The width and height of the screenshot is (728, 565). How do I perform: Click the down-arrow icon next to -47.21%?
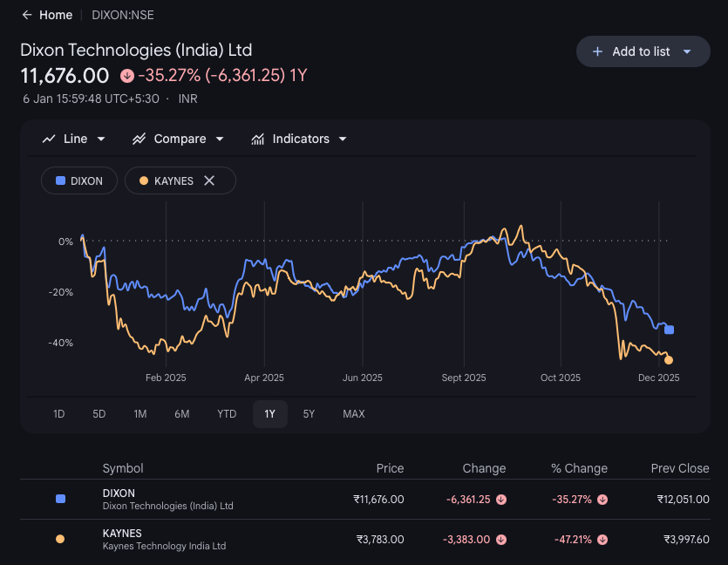[x=602, y=540]
